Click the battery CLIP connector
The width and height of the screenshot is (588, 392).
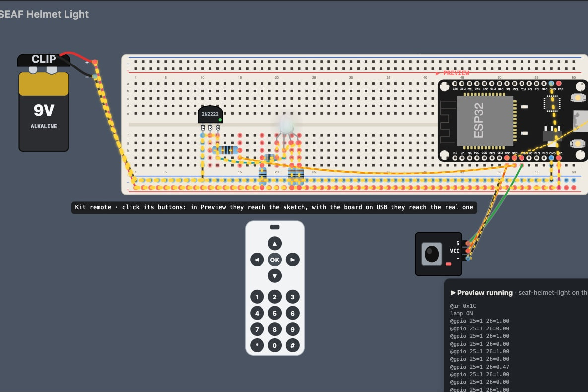point(44,59)
